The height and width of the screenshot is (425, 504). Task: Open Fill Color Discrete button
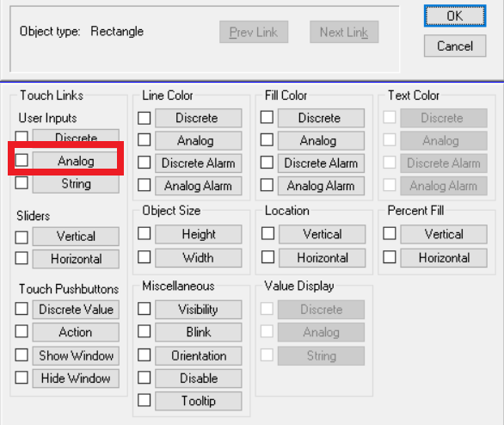tap(321, 118)
